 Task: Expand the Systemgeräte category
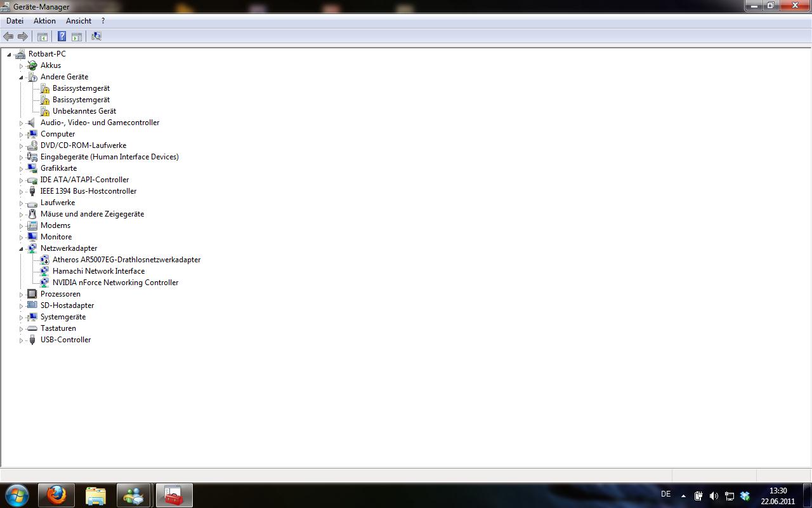[21, 317]
